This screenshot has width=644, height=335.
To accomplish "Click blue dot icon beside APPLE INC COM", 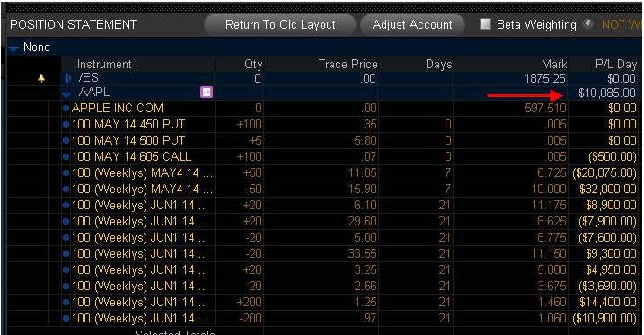I will point(66,109).
